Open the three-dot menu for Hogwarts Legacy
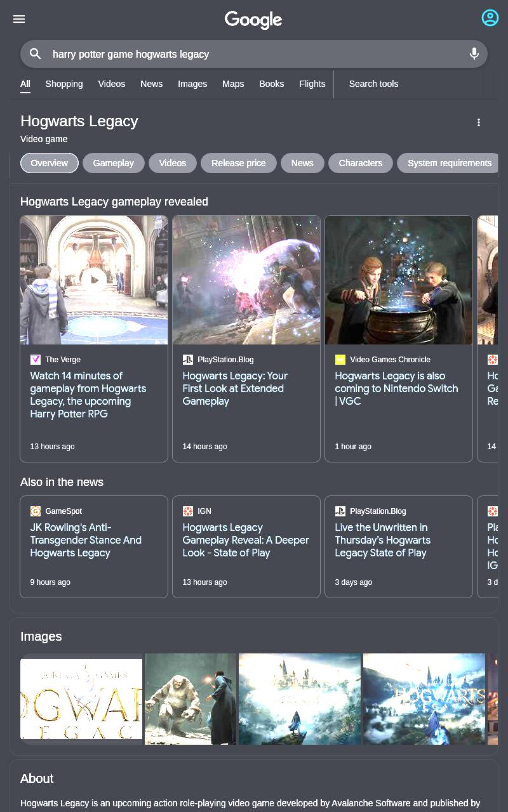Viewport: 508px width, 812px height. [x=479, y=122]
